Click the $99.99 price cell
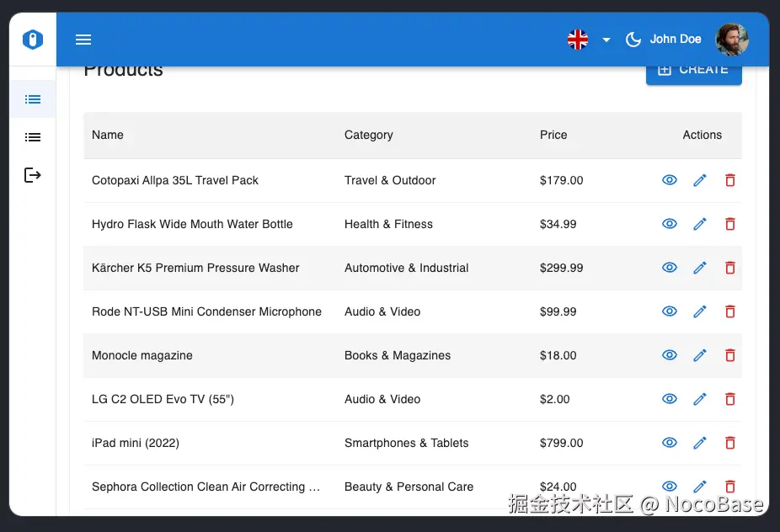 pos(558,311)
